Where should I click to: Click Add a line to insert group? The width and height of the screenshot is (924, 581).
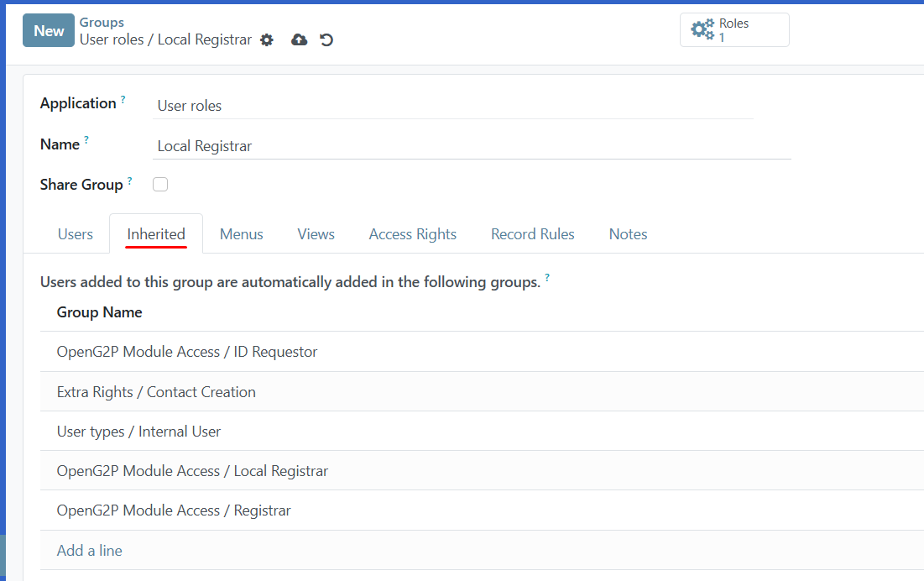click(x=89, y=550)
